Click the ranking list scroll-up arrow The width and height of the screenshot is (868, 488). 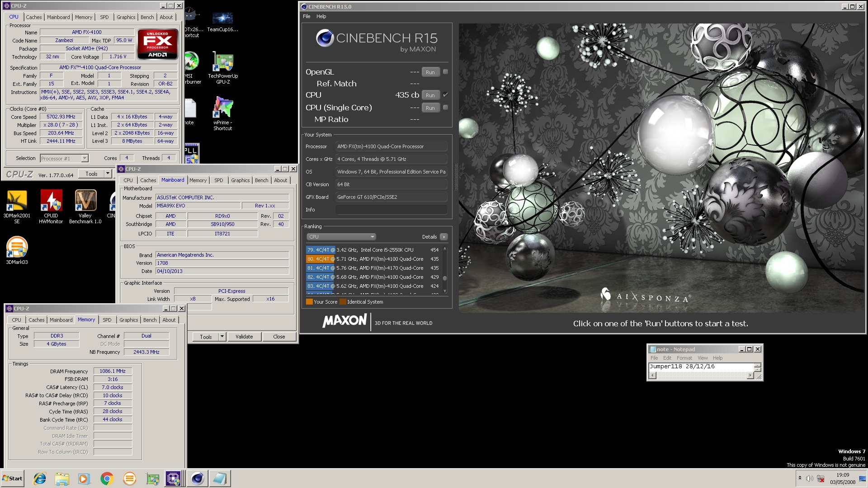[445, 249]
